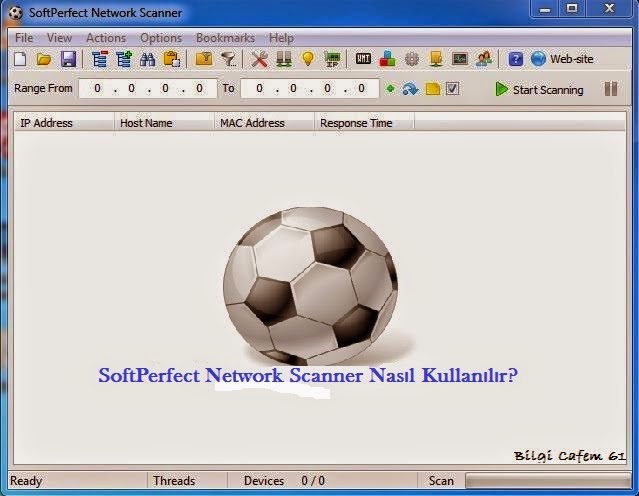This screenshot has height=496, width=639.
Task: Open the Bookmarks menu
Action: pyautogui.click(x=225, y=38)
